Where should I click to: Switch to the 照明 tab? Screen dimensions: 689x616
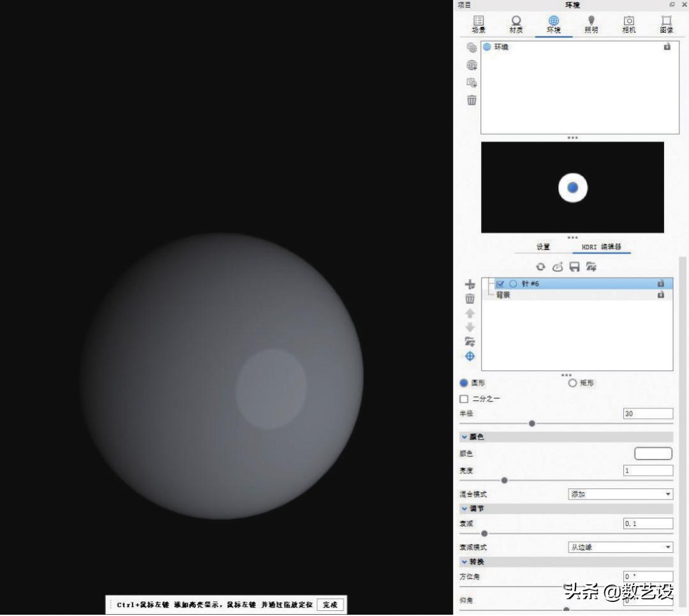click(x=591, y=24)
